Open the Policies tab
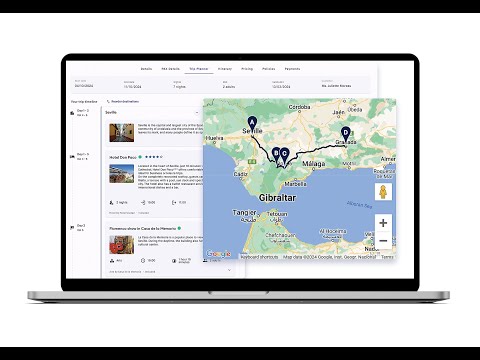 coord(269,69)
